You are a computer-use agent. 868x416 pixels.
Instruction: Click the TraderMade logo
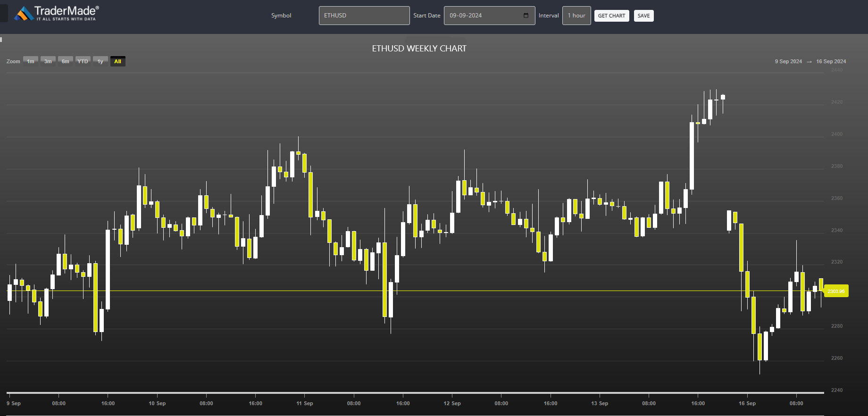[x=57, y=13]
